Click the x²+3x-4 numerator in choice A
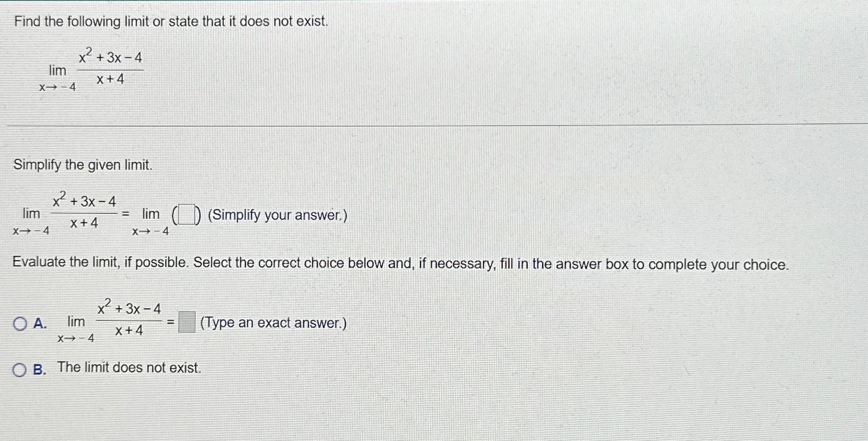 128,307
